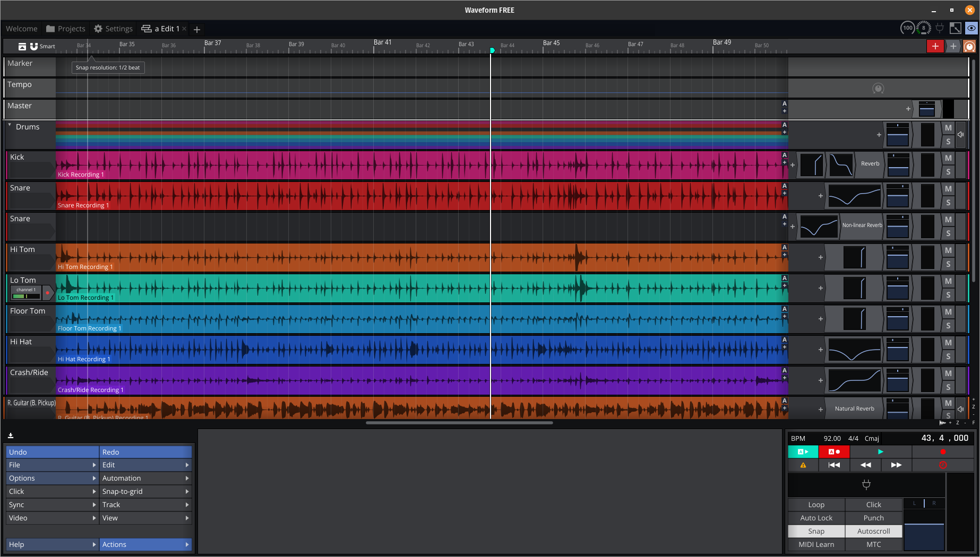Viewport: 980px width, 557px height.
Task: Add a new tab with plus
Action: 196,29
